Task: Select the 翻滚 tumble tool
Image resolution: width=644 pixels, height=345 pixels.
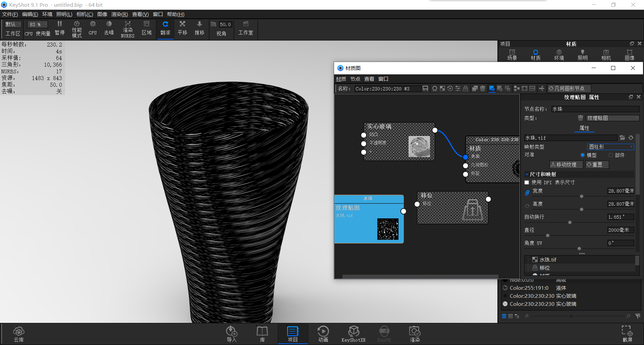Action: coord(165,28)
